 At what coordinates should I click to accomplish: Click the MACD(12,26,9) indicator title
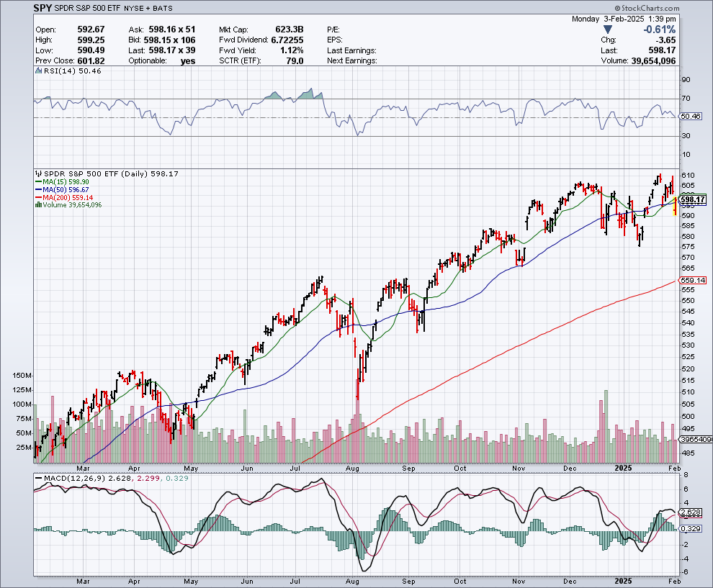[74, 478]
